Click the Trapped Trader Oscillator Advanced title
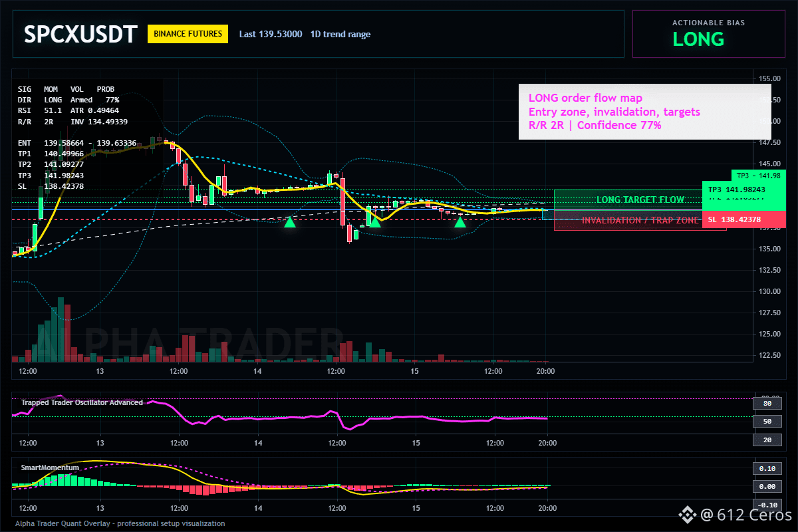The width and height of the screenshot is (798, 532). pyautogui.click(x=82, y=402)
